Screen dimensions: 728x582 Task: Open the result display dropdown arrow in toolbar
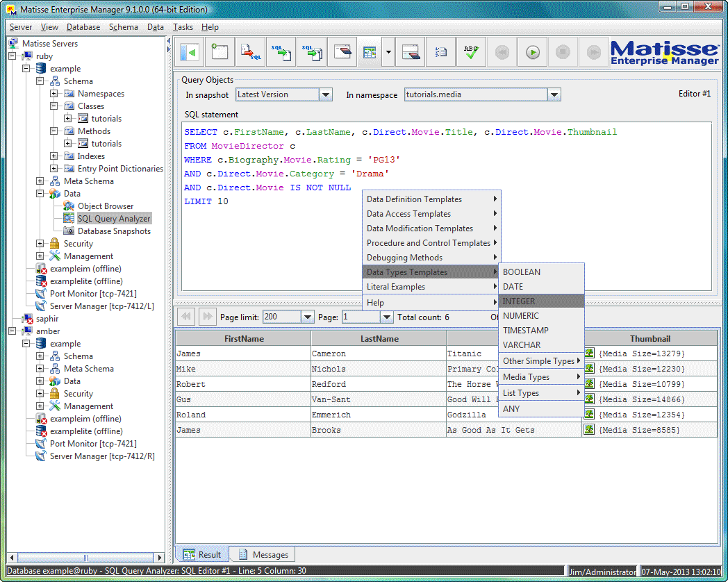point(388,52)
